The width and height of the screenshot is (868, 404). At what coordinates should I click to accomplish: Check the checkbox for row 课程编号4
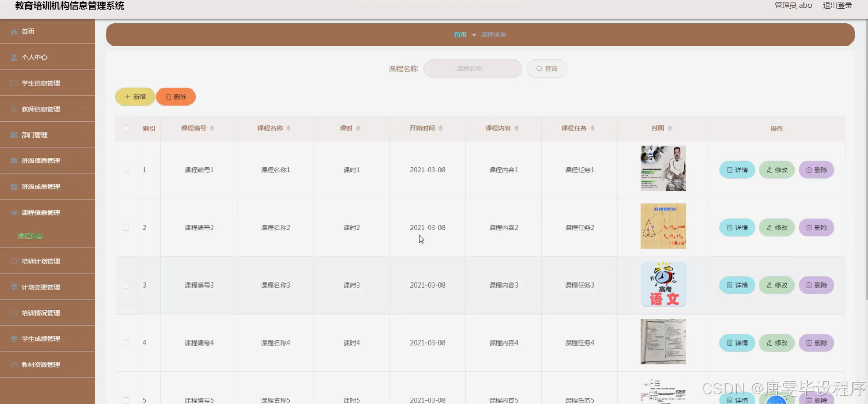tap(126, 343)
